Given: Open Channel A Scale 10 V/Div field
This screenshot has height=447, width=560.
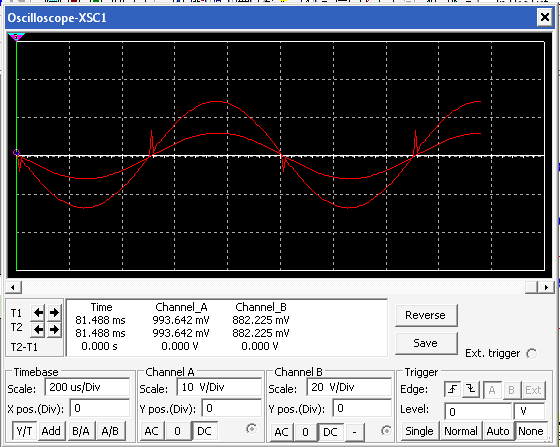Looking at the screenshot, I should pyautogui.click(x=219, y=387).
